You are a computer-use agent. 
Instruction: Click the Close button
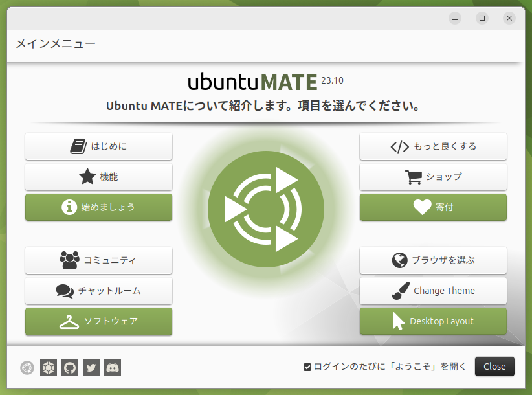(494, 367)
